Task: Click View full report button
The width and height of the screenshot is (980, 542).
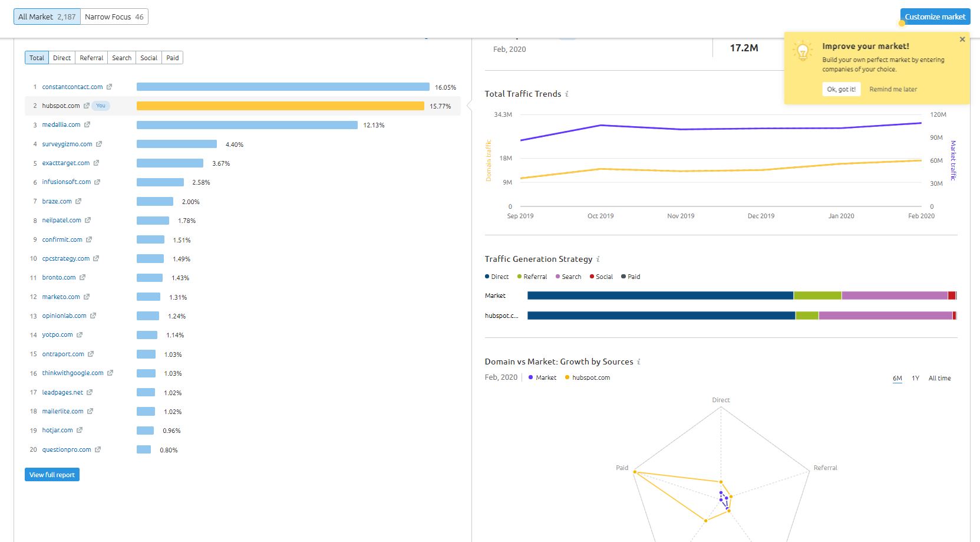Action: 52,475
